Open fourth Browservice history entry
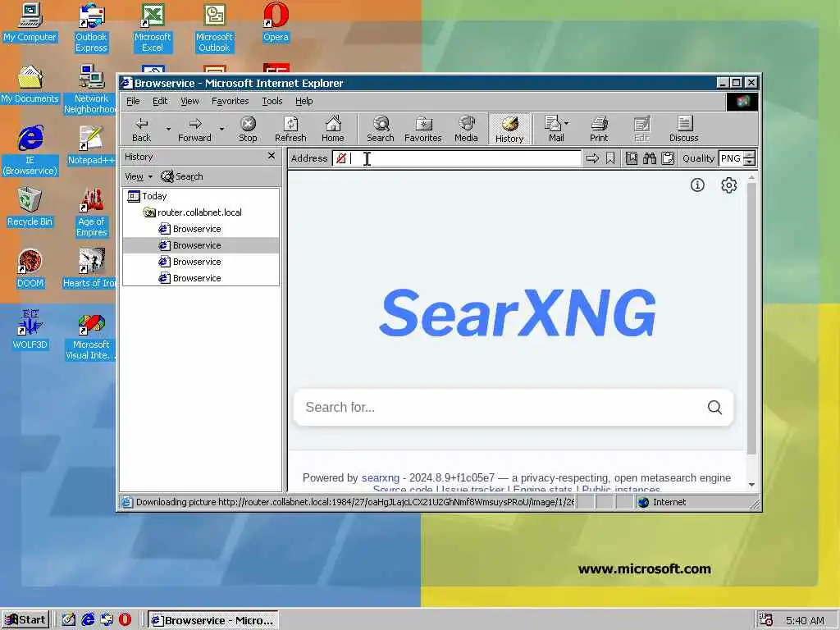This screenshot has width=840, height=630. click(x=190, y=279)
